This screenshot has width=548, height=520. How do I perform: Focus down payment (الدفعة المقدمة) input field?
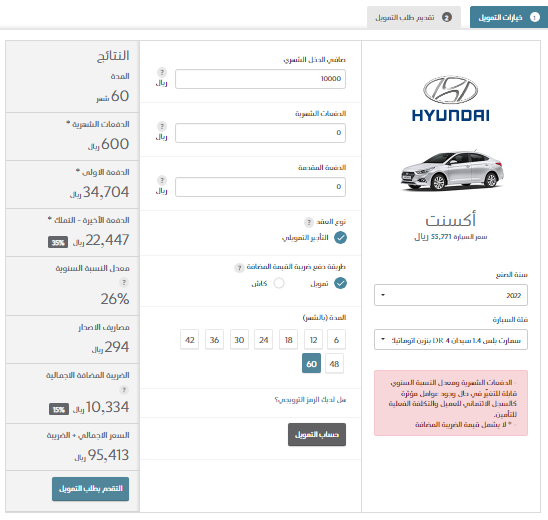click(260, 187)
